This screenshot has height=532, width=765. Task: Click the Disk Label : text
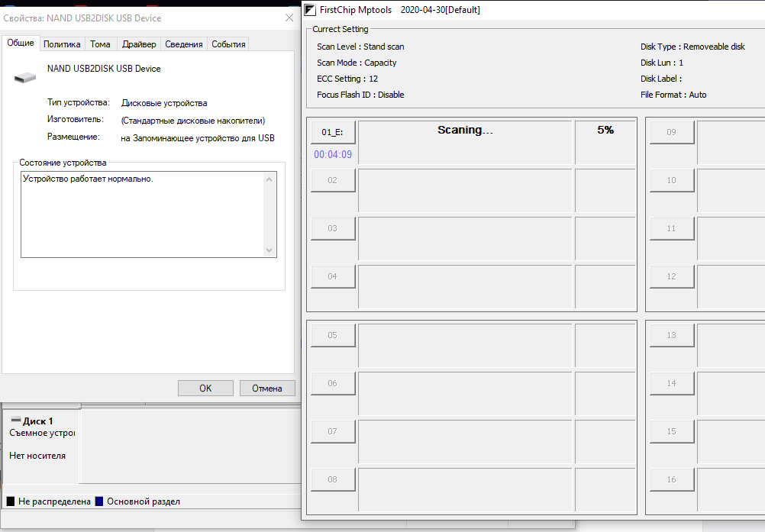click(661, 79)
